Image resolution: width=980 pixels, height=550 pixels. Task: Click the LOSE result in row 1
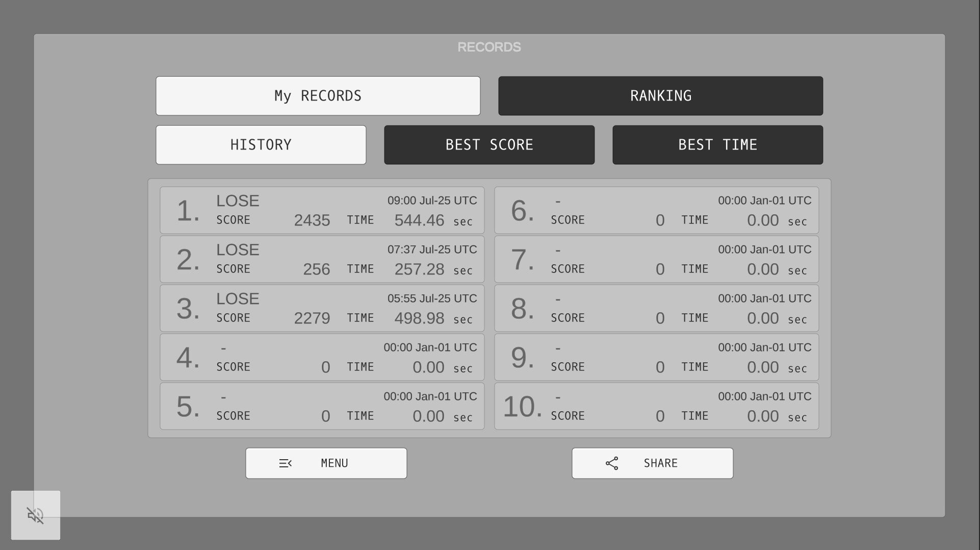(x=238, y=201)
